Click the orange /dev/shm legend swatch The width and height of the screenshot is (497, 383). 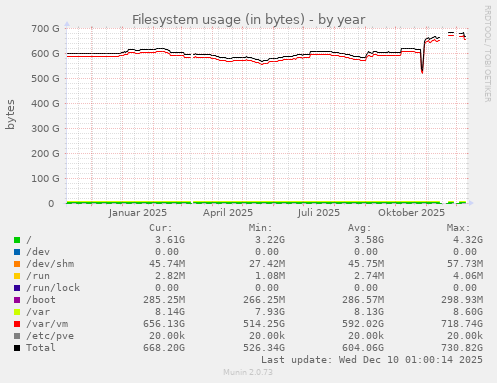(17, 264)
